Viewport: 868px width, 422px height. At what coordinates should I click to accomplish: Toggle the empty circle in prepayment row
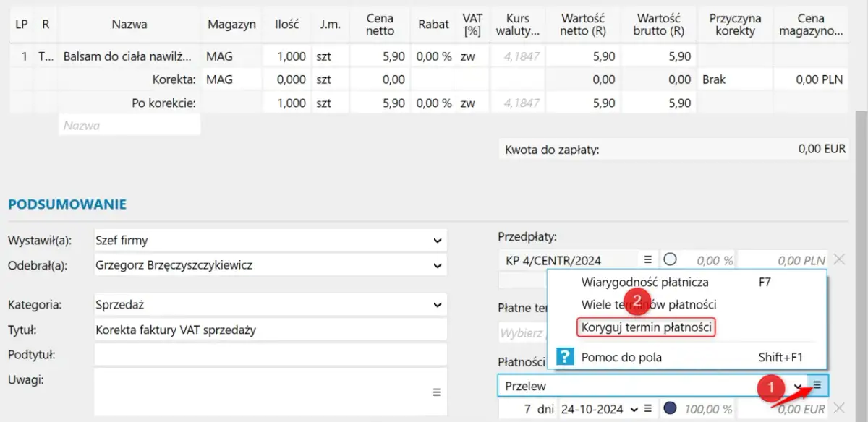(670, 259)
